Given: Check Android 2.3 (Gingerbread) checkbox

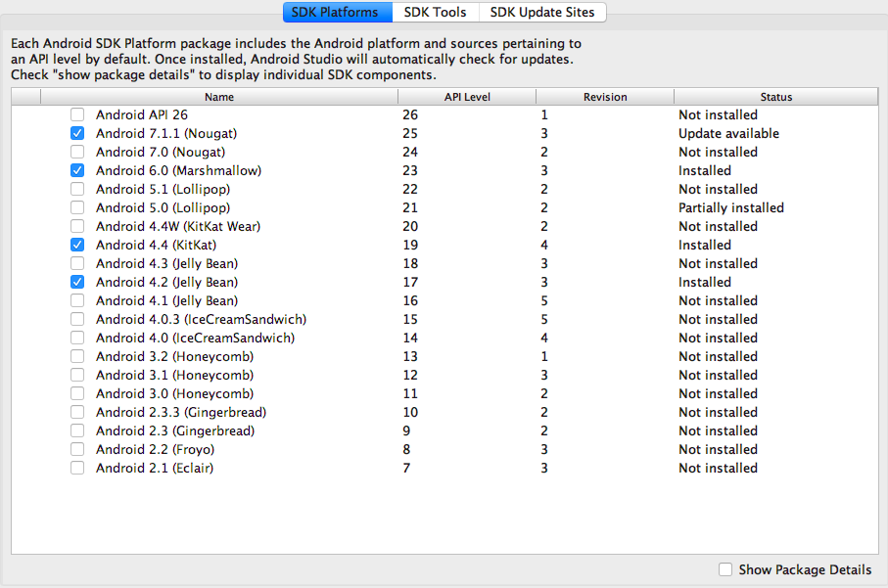Looking at the screenshot, I should pyautogui.click(x=77, y=430).
